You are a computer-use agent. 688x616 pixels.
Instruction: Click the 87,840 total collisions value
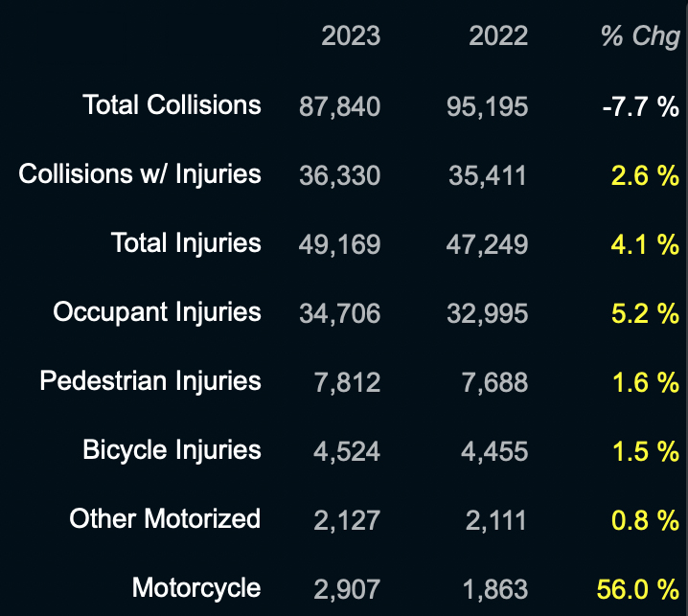tap(339, 106)
